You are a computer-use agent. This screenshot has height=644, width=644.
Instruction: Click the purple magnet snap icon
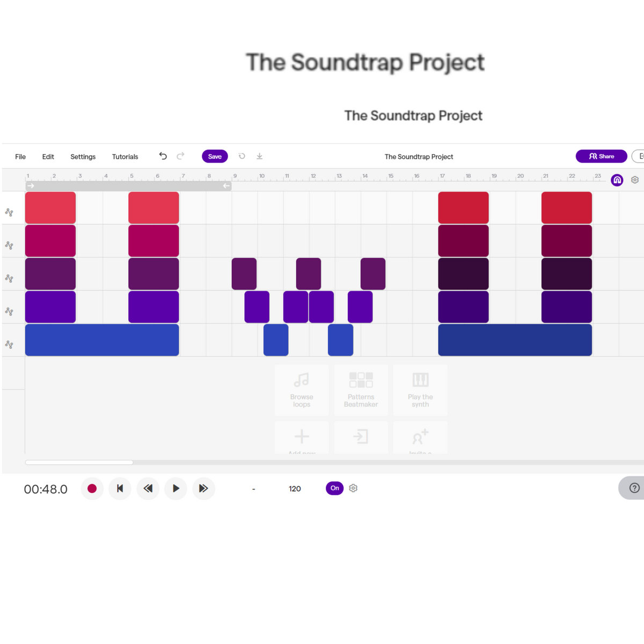(x=617, y=180)
